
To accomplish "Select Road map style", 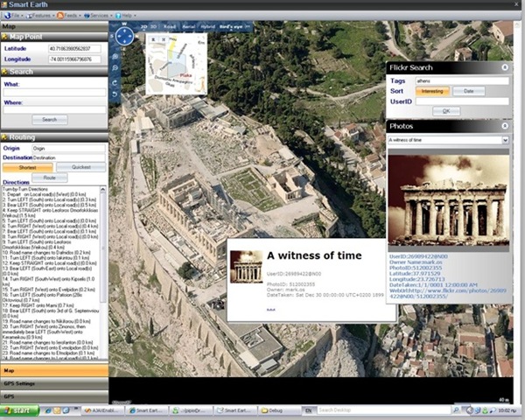I will (170, 26).
